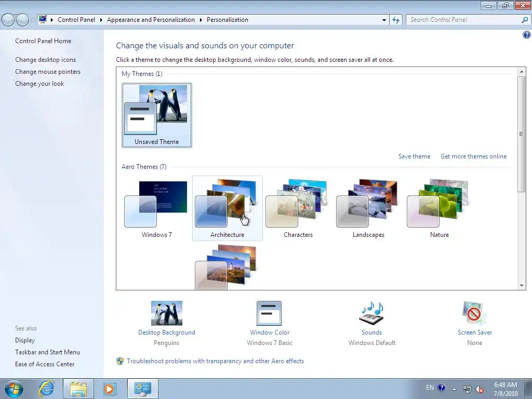Screen dimensions: 532x399
Task: Click the EN language indicator
Action: coord(430,388)
